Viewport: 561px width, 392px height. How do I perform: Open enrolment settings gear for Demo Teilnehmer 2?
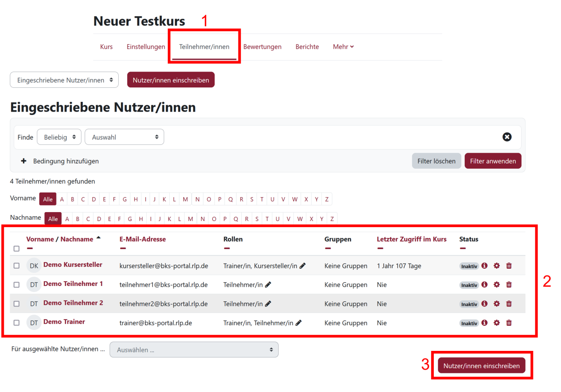point(496,304)
